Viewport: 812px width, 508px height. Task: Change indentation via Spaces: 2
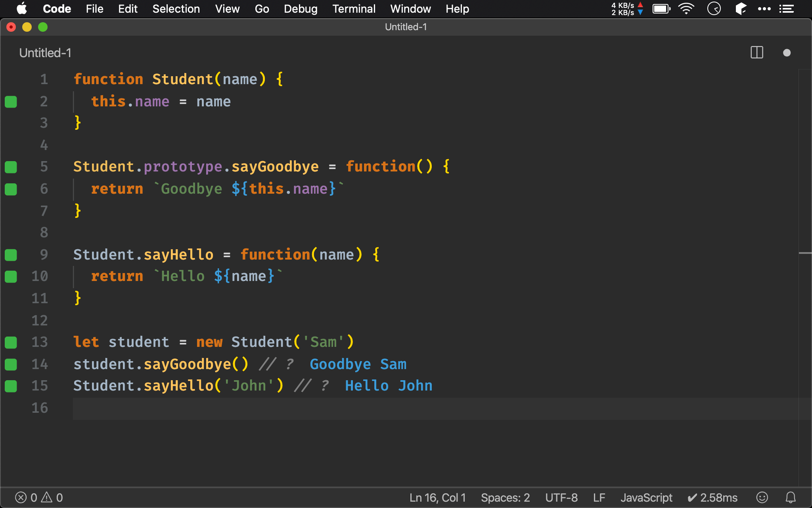coord(505,497)
